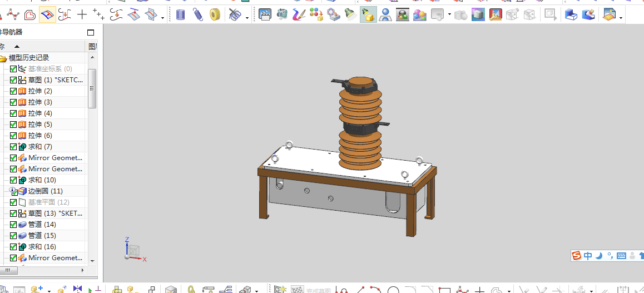Click the colorful globes visual effects icon
644x293 pixels.
click(419, 15)
